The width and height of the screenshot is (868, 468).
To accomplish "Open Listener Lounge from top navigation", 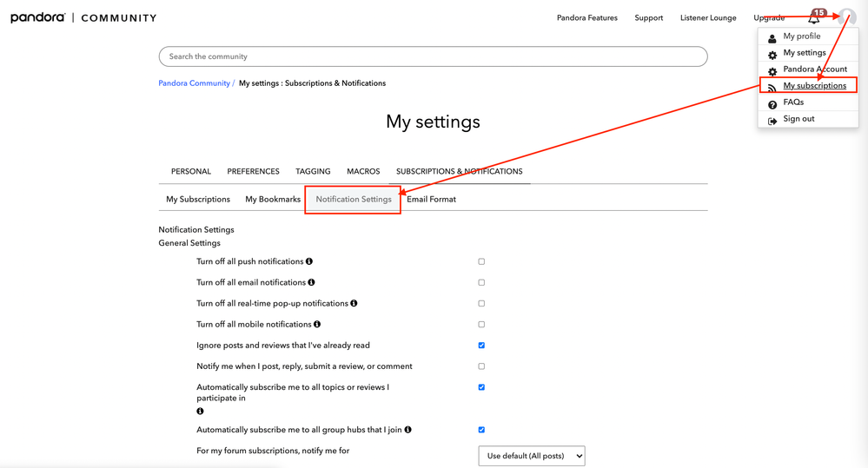I will [x=708, y=18].
